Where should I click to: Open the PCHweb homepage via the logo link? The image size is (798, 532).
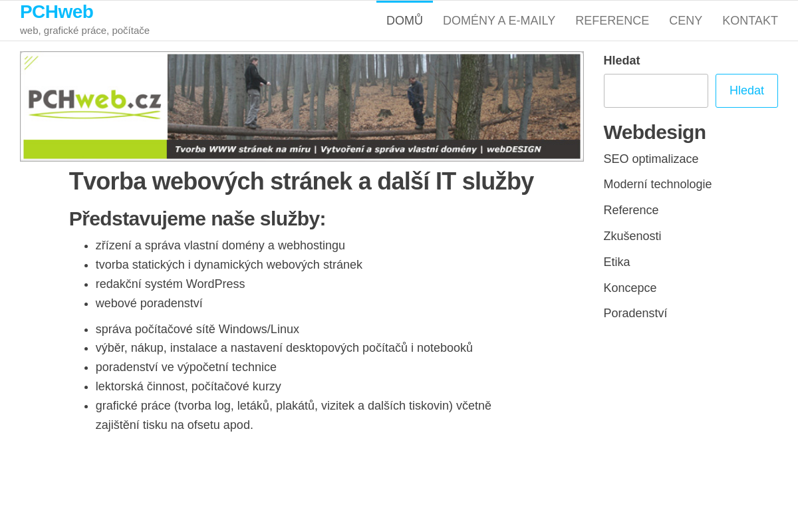[57, 11]
